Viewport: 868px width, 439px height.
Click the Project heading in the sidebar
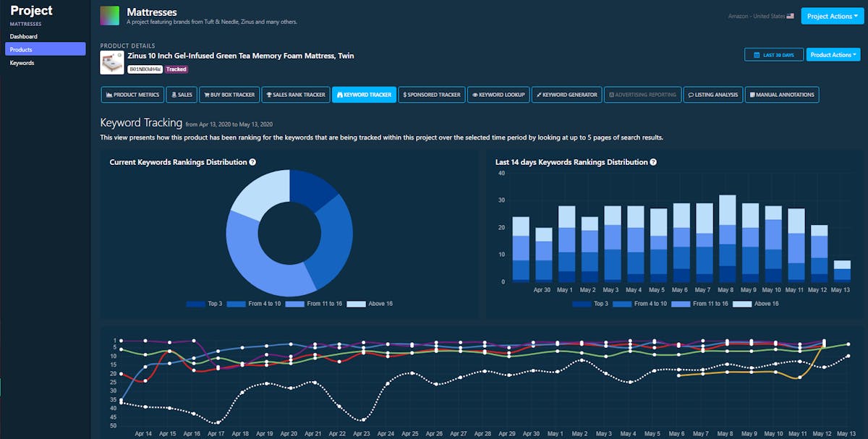(31, 11)
